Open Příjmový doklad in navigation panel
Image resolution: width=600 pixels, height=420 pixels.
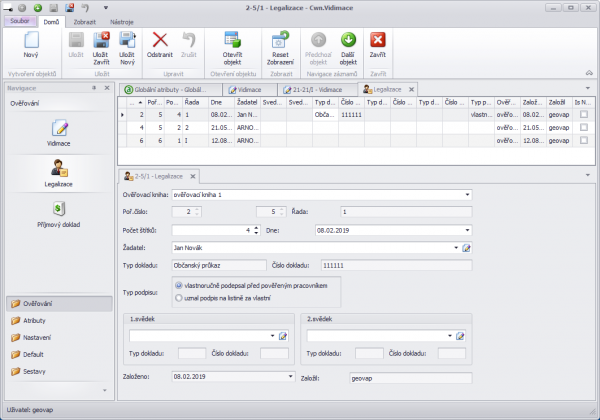click(58, 212)
